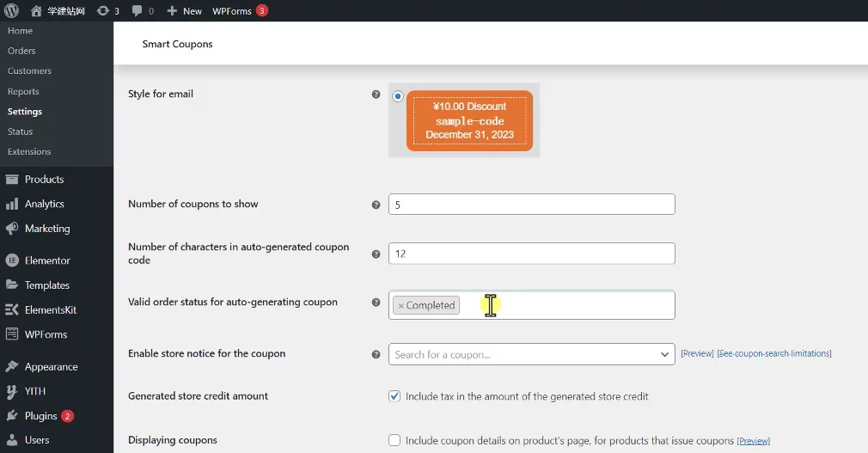
Task: Open the See-coupon-search-limitations link
Action: (773, 354)
